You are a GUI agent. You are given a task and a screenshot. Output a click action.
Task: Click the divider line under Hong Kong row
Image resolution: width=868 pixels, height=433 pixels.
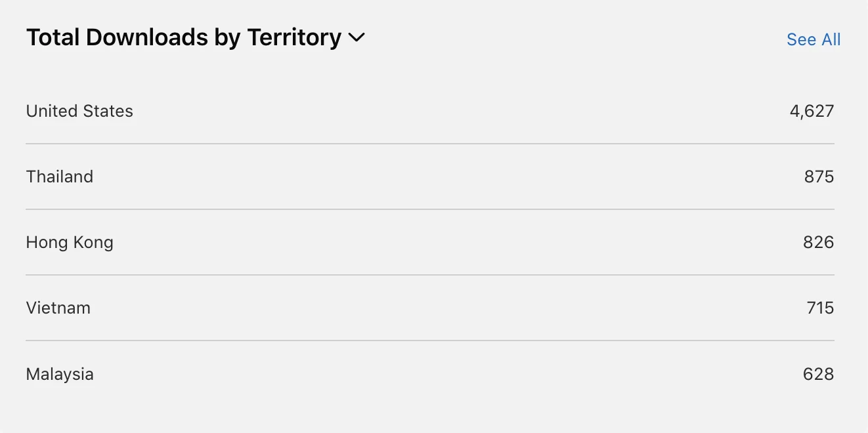pos(430,275)
